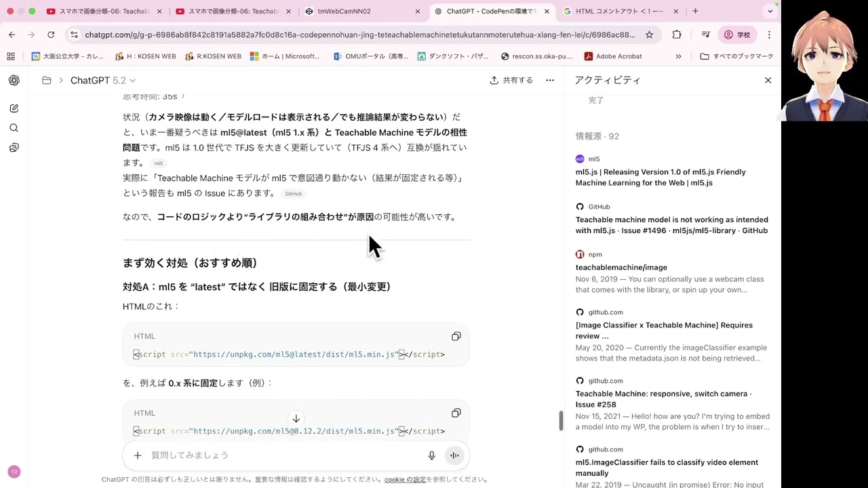Bookmark this page with star icon
The height and width of the screenshot is (488, 868).
tap(649, 35)
